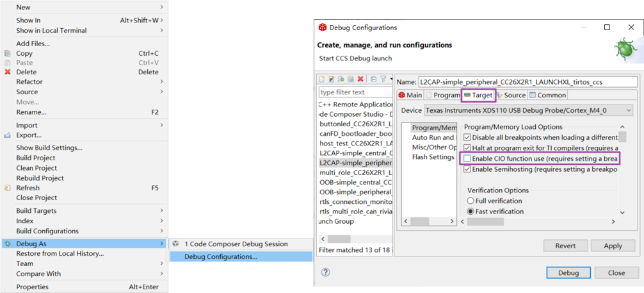The height and width of the screenshot is (293, 644).
Task: Enable the CIO function use checkbox
Action: (467, 158)
